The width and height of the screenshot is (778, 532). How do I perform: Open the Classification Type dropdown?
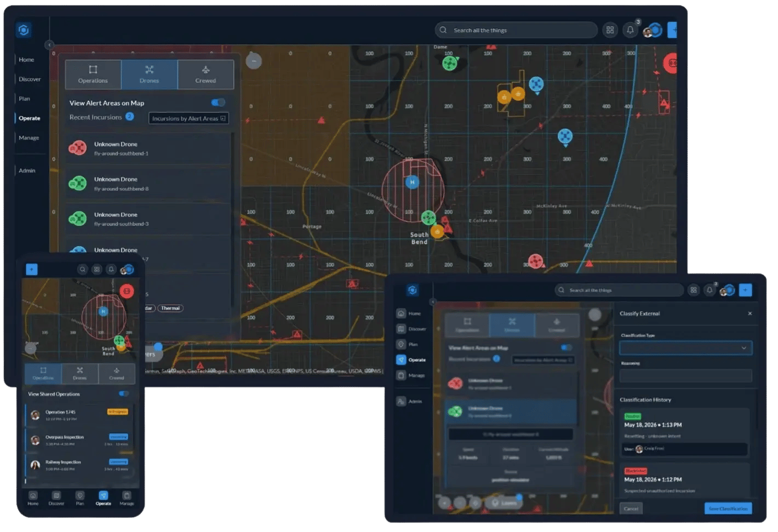(x=685, y=348)
